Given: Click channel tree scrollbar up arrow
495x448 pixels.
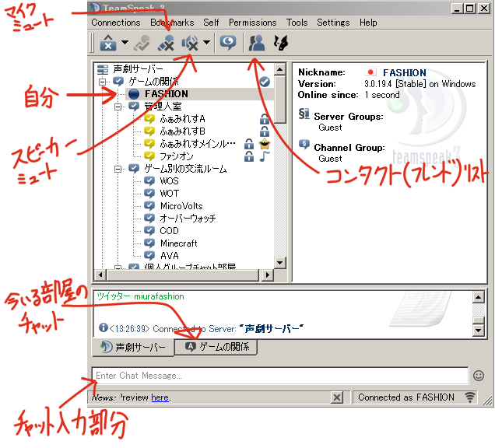Looking at the screenshot, I should pos(280,69).
